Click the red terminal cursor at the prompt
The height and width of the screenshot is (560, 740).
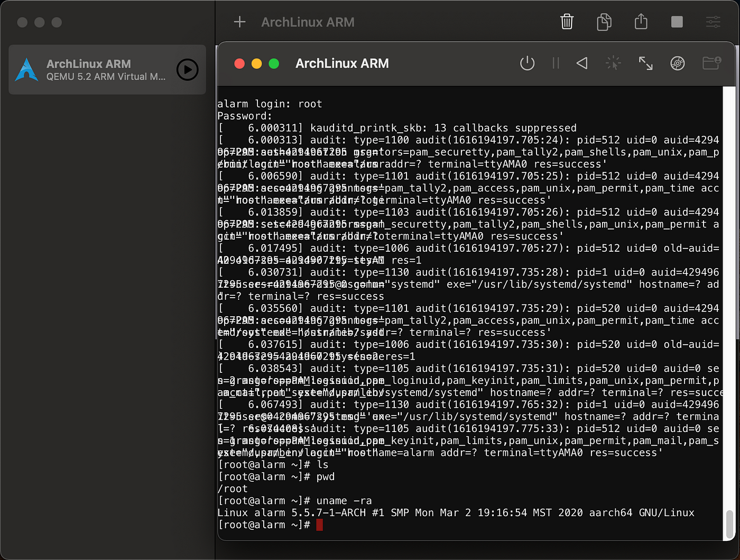point(319,525)
